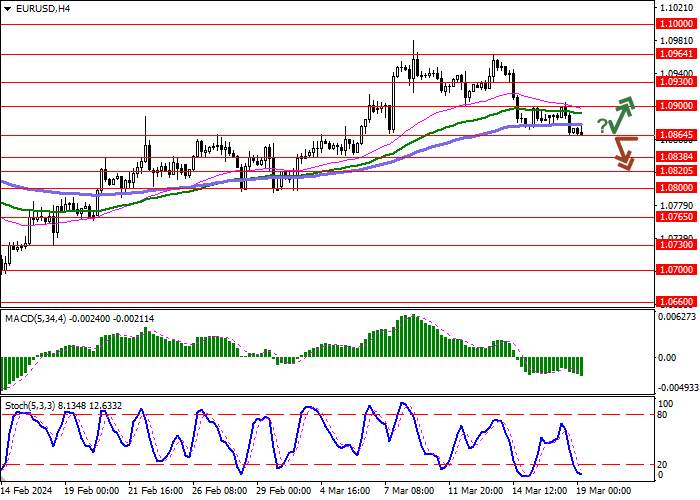Screen dimensions: 700x500
Task: Click the 7 Mar 08:00 time label
Action: click(410, 491)
